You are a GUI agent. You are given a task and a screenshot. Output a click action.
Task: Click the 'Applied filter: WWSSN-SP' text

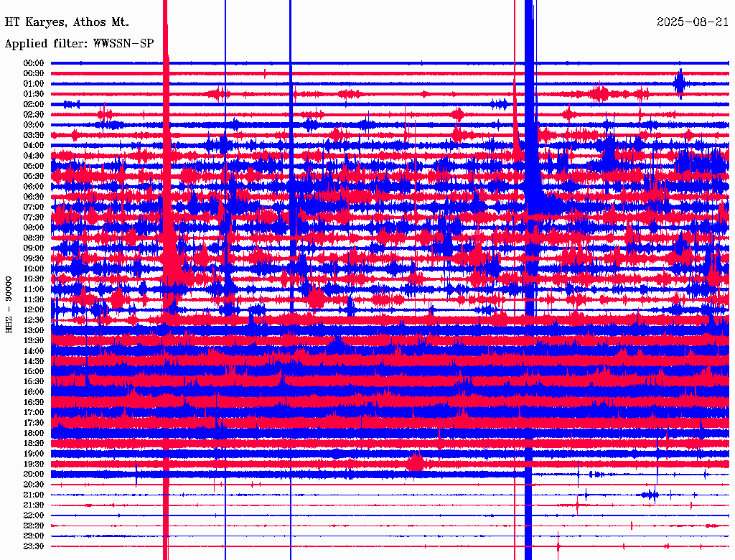79,44
